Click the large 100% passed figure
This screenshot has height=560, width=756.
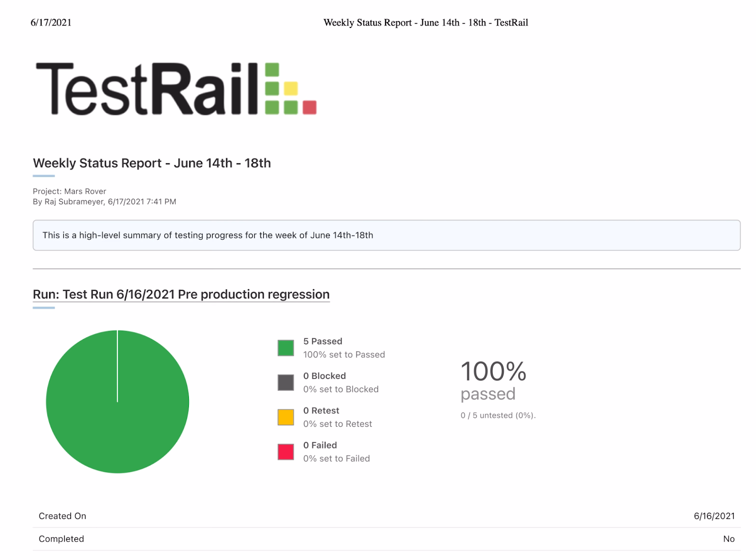click(x=493, y=372)
